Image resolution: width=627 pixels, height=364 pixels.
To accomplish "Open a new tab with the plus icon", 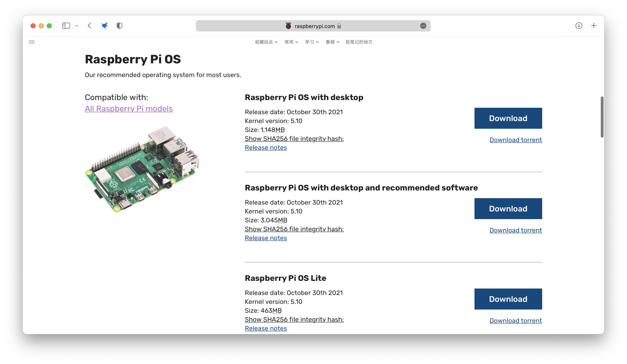I will [594, 26].
